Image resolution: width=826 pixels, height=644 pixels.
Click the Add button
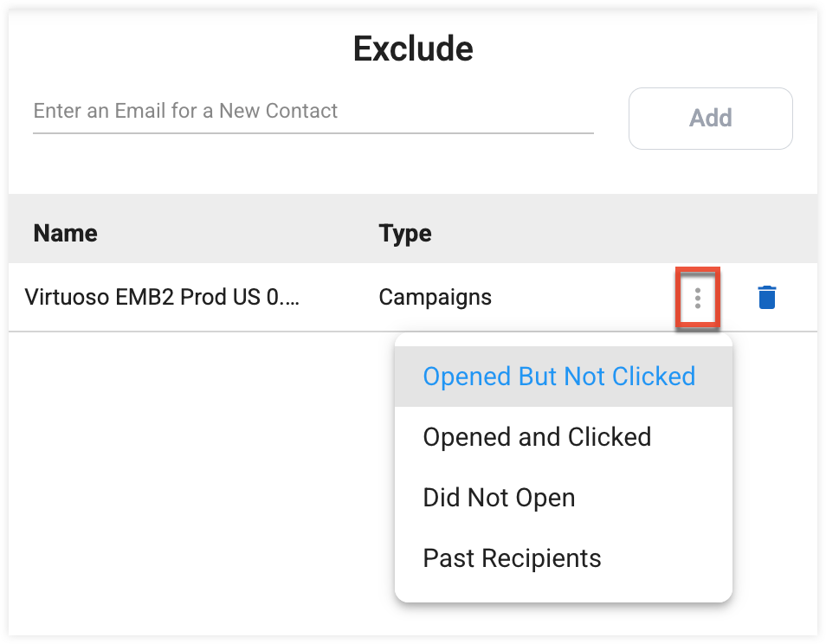coord(710,119)
